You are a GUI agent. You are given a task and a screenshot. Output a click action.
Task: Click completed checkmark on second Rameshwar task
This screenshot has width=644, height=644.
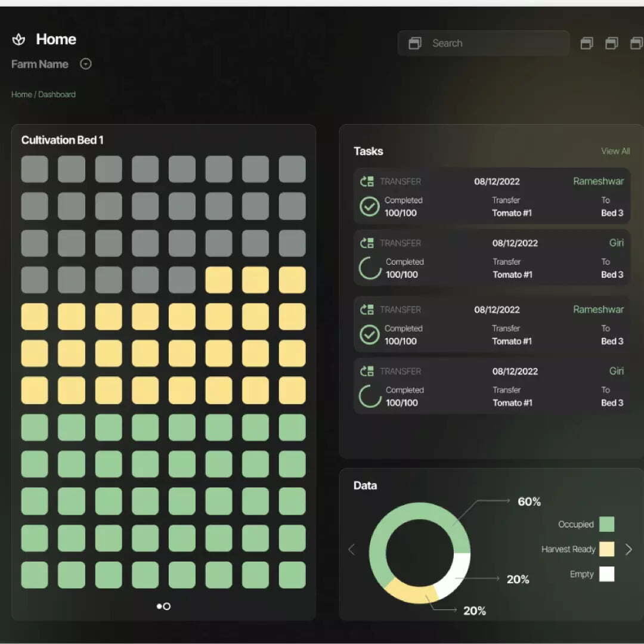(369, 335)
